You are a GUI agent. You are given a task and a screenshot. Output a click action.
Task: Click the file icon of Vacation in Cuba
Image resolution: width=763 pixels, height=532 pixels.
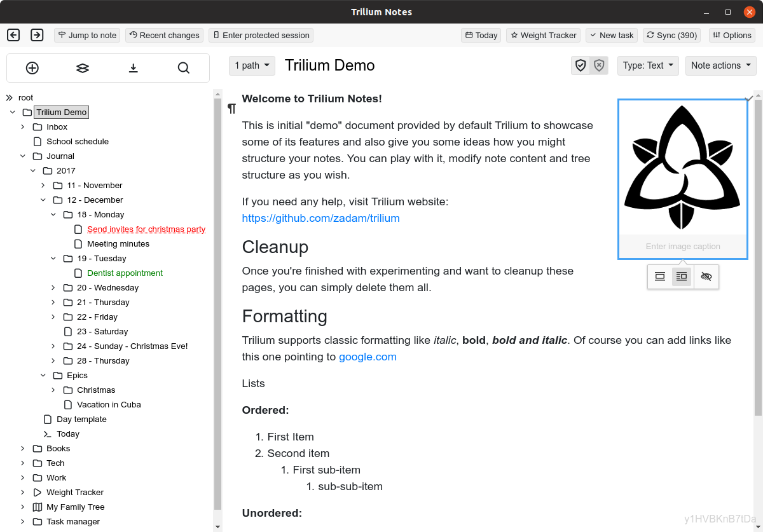68,405
